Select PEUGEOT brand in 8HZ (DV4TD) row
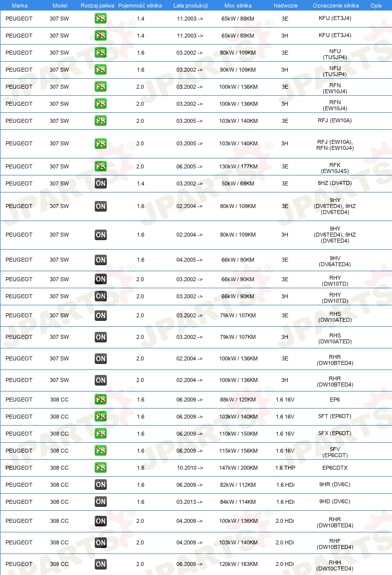Image resolution: width=392 pixels, height=575 pixels. coord(19,183)
